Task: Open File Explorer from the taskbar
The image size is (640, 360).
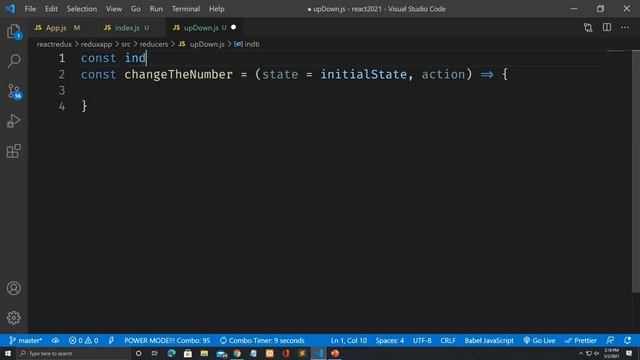Action: [x=204, y=353]
